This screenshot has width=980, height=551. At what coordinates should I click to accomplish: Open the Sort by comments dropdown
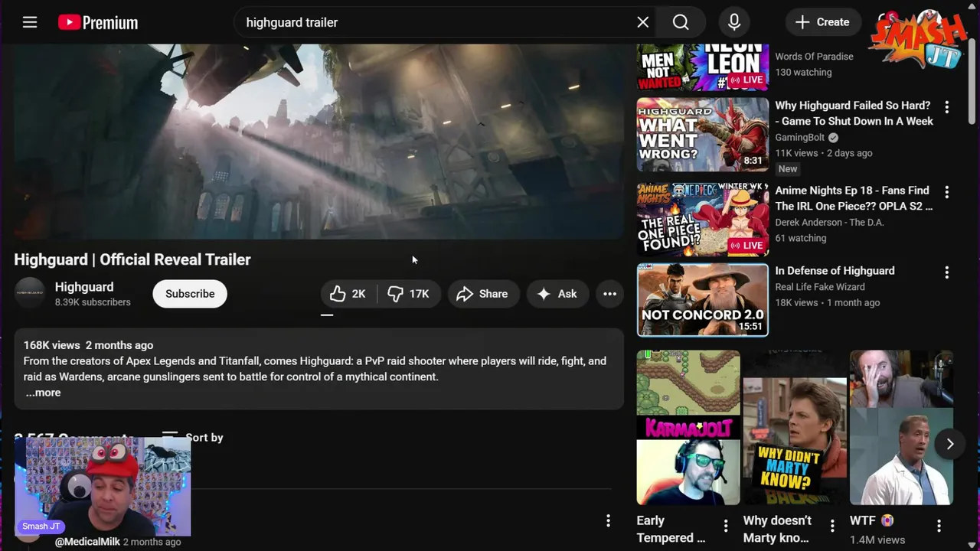pyautogui.click(x=192, y=437)
